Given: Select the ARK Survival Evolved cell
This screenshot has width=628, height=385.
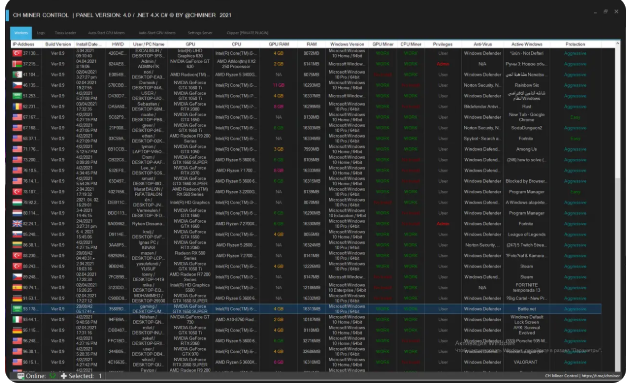Looking at the screenshot, I should 527,330.
